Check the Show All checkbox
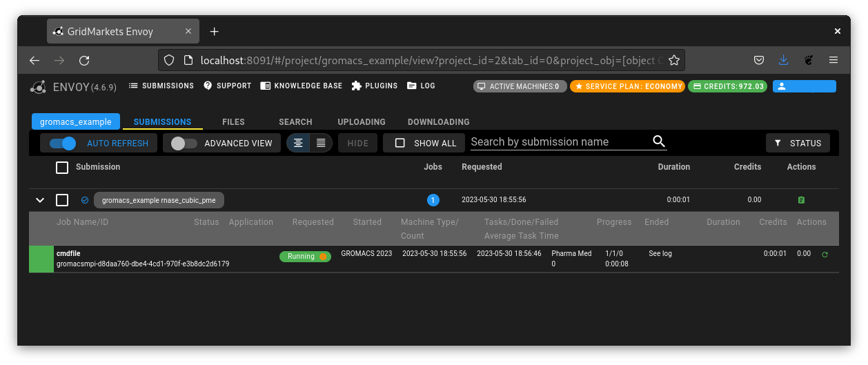The image size is (868, 365). point(400,143)
